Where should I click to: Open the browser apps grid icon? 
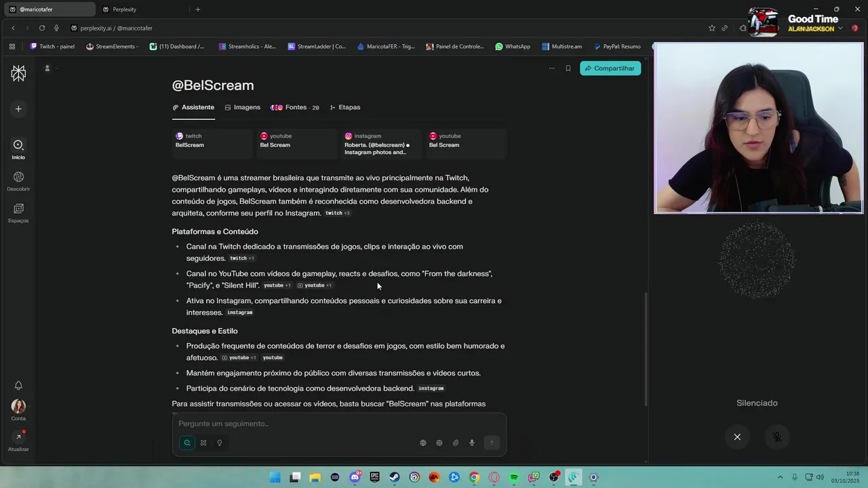point(12,47)
